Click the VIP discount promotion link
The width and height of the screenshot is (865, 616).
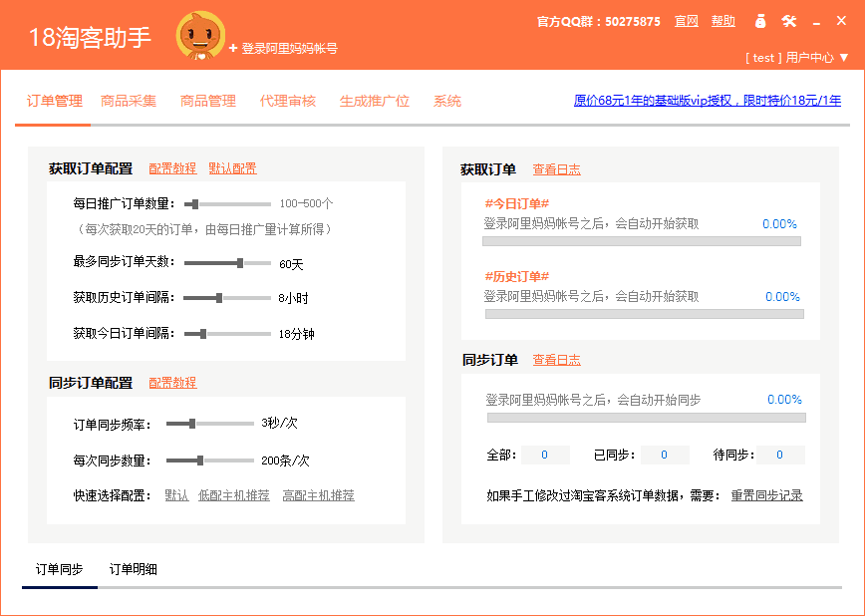[708, 101]
